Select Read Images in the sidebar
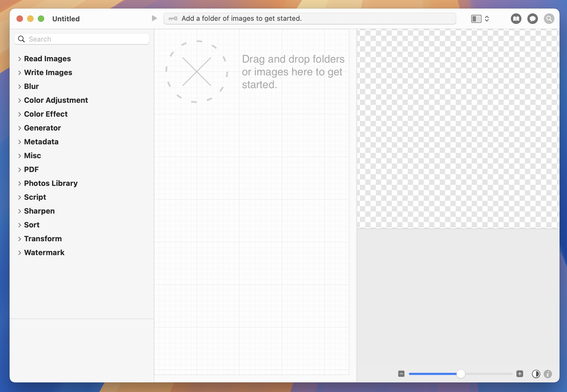This screenshot has width=567, height=392. tap(47, 59)
